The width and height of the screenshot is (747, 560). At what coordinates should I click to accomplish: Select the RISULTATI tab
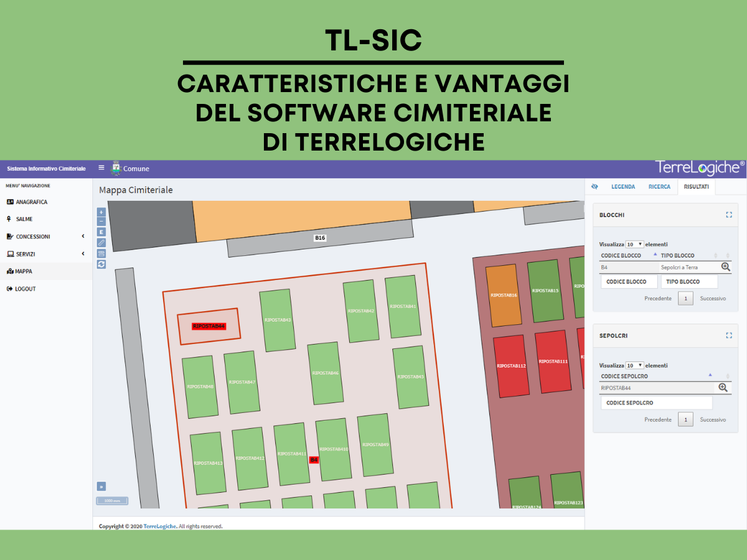point(696,187)
